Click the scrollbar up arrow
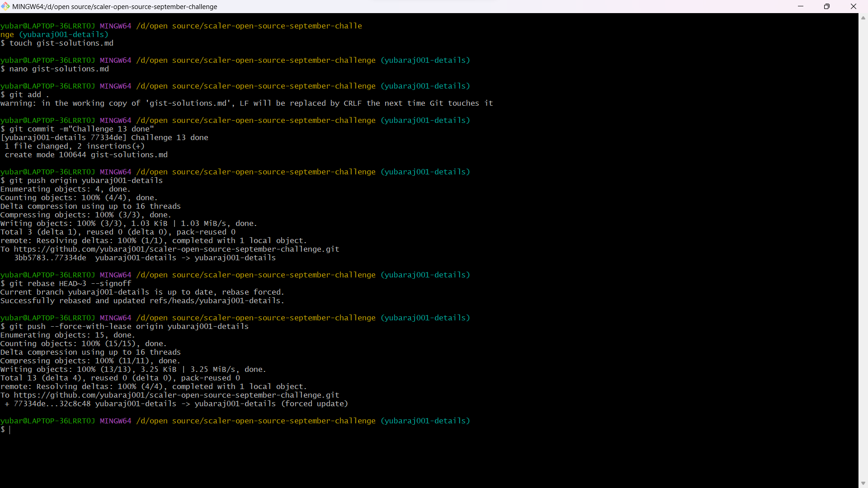The image size is (868, 488). (x=863, y=18)
